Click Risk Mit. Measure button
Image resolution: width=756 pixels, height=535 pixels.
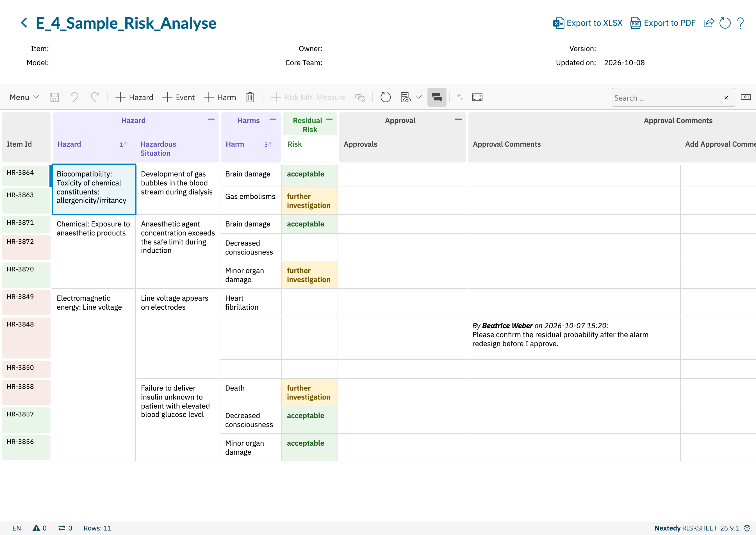coord(308,97)
